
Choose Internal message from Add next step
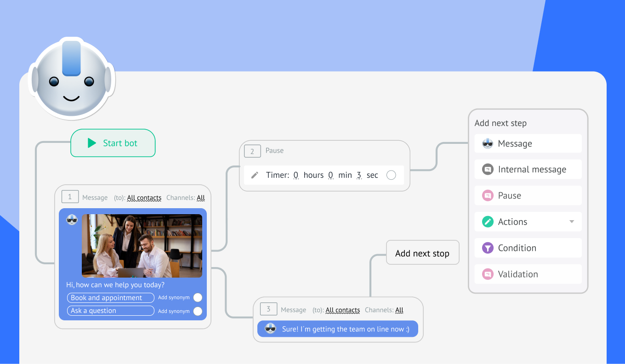[x=532, y=170]
